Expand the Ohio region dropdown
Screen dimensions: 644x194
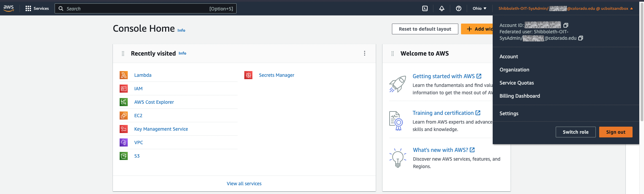coord(480,8)
